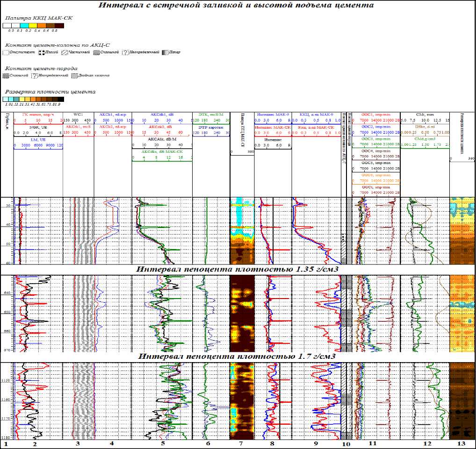Click track number '3' at the bottom
This screenshot has height=449, width=476.
point(78,444)
